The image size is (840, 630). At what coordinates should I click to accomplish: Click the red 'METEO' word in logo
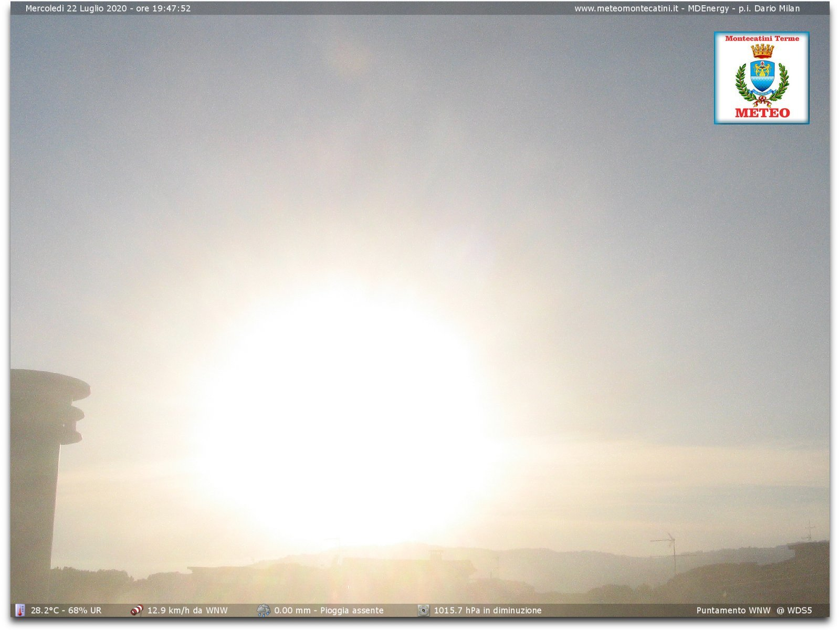point(762,112)
